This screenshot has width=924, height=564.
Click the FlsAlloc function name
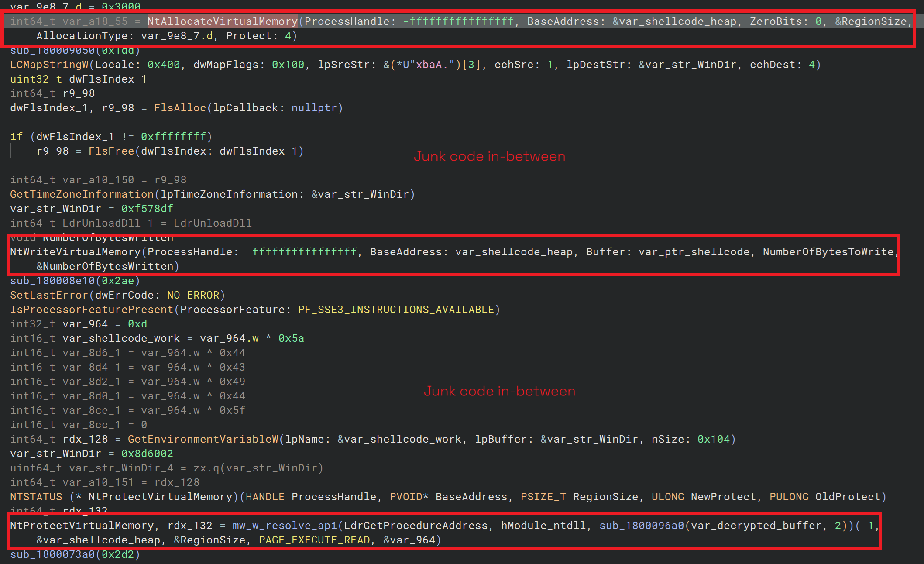180,108
